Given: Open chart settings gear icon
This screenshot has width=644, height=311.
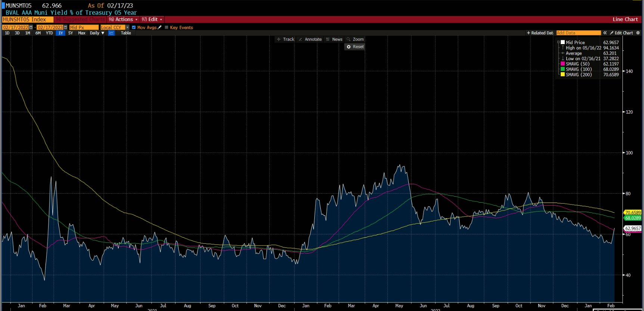Looking at the screenshot, I should coord(638,33).
